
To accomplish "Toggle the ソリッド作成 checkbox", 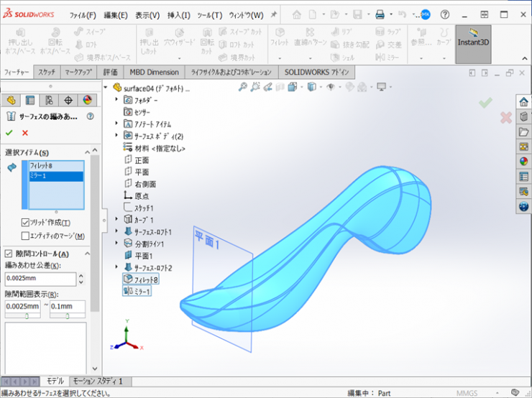I will point(25,223).
